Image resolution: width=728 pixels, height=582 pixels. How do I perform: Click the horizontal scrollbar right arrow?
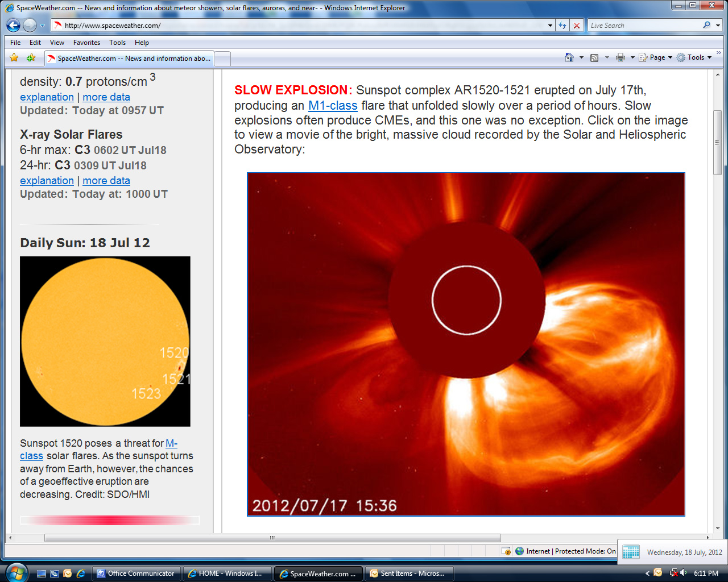pyautogui.click(x=708, y=538)
